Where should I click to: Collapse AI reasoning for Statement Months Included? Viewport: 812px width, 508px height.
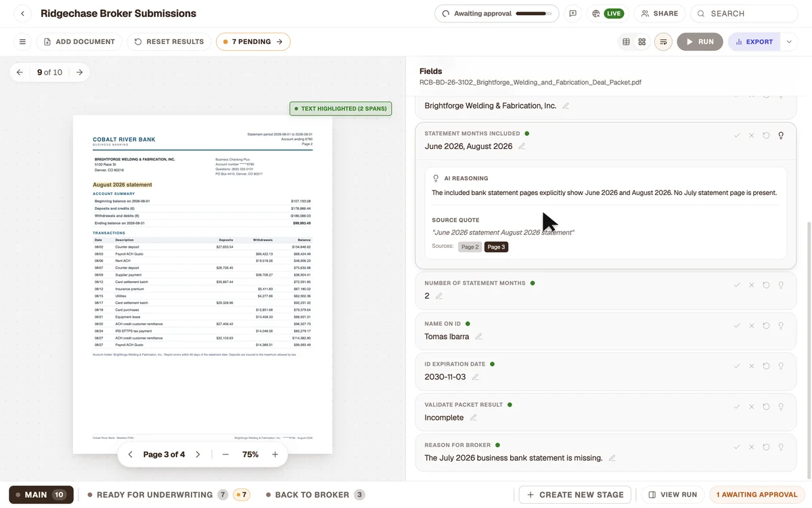[781, 135]
